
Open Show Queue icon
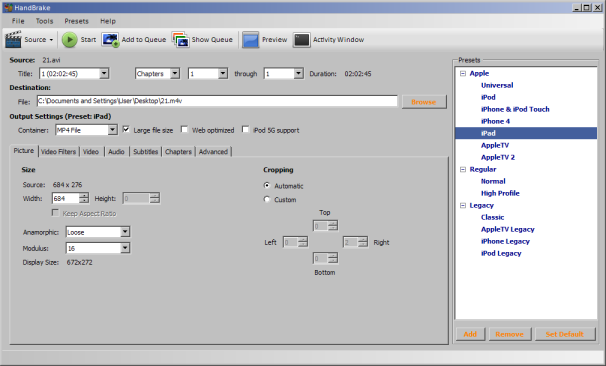coord(180,40)
